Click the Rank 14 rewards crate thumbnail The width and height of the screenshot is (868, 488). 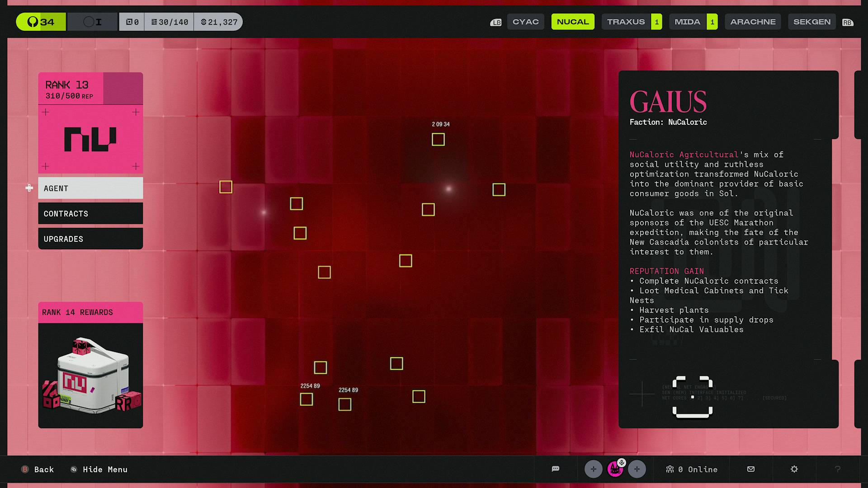click(90, 375)
